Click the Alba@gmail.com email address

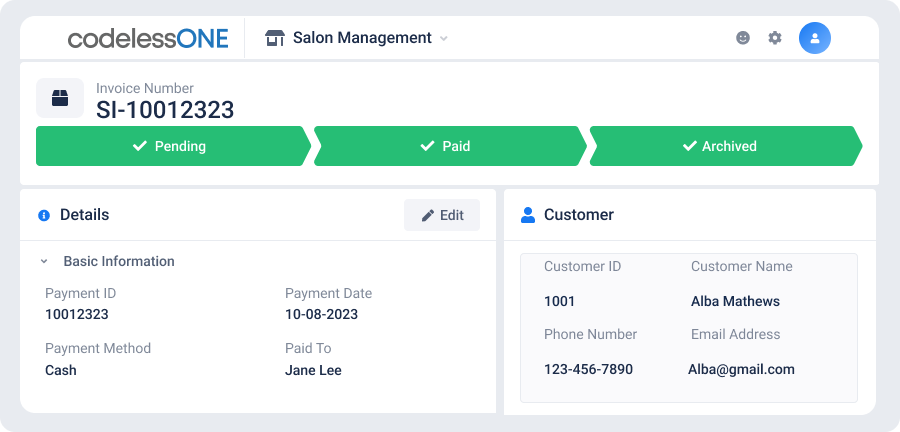point(741,369)
